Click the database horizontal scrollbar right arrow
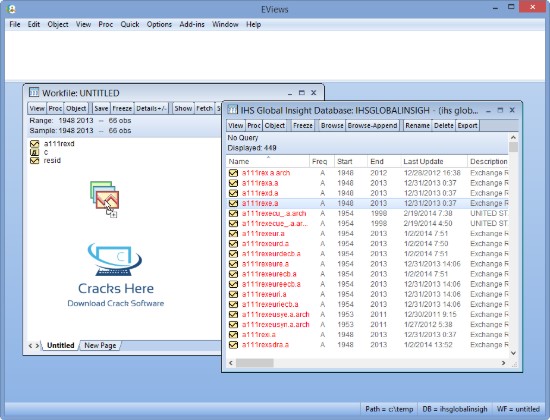 [503, 363]
